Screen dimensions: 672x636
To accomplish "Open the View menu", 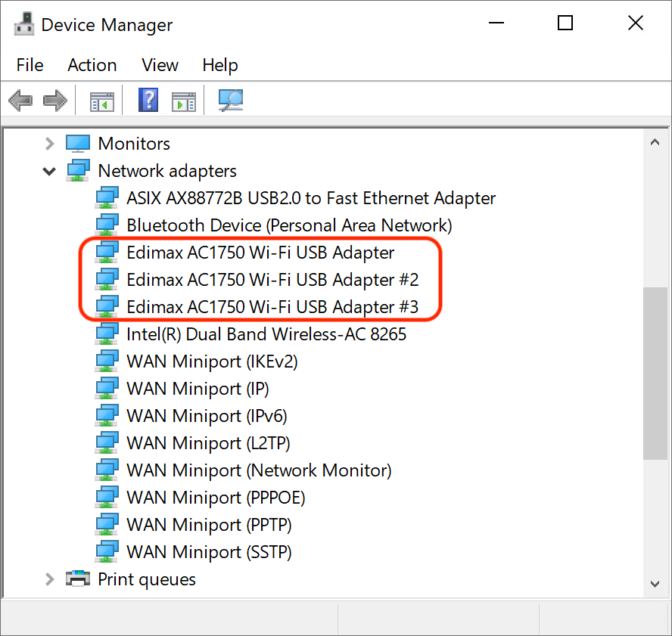I will [160, 65].
